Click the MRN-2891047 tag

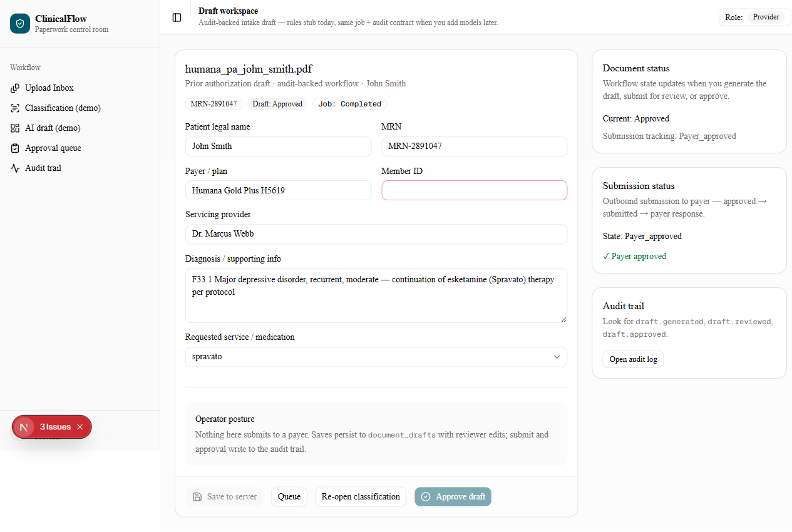coord(213,104)
